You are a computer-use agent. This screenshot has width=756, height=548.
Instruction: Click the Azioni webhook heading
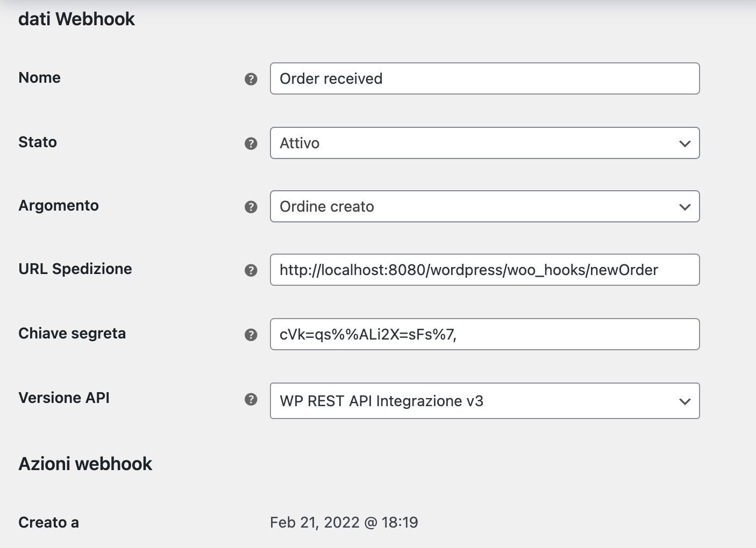point(85,464)
